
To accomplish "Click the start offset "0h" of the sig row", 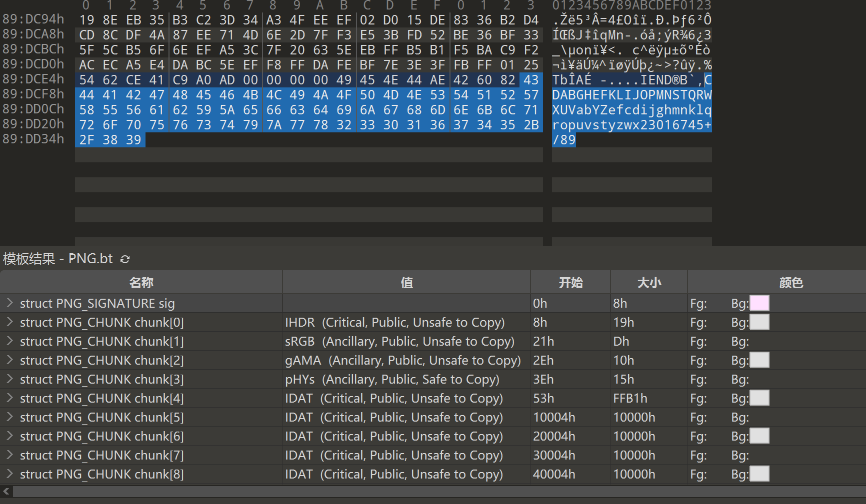I will 540,303.
